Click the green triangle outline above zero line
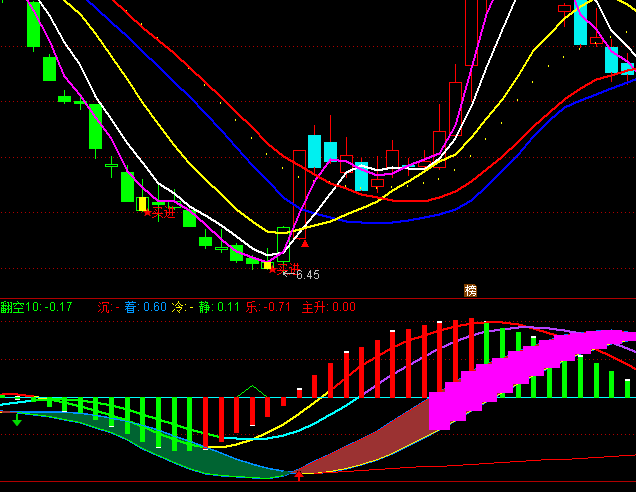This screenshot has height=492, width=636. click(x=251, y=390)
